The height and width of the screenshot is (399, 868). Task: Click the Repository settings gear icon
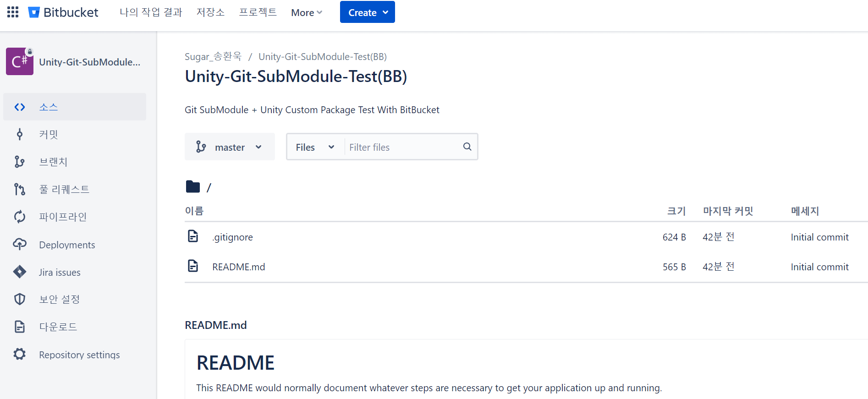20,354
